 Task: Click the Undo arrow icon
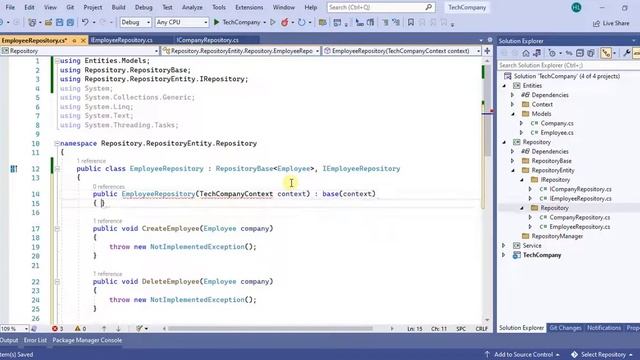[x=85, y=22]
